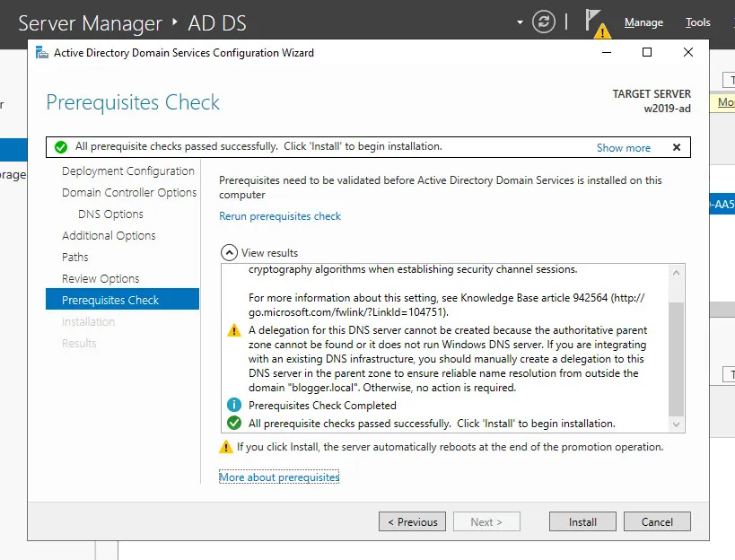Viewport: 735px width, 560px height.
Task: Click the Install button
Action: (582, 521)
